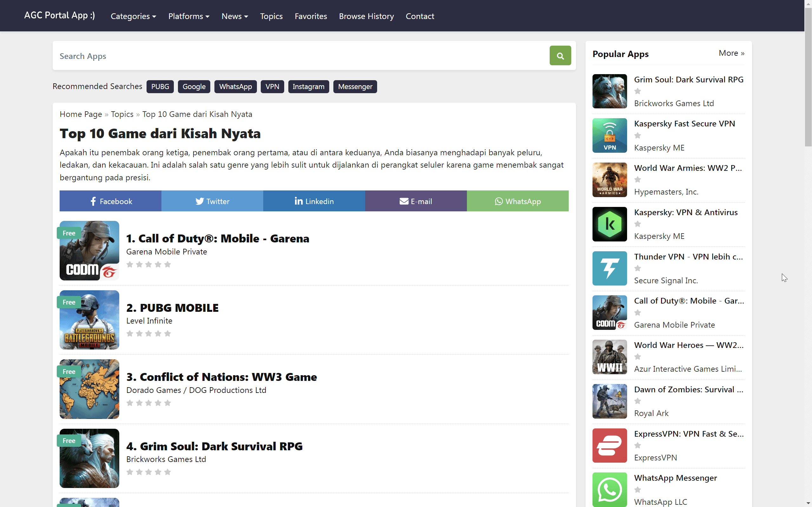Open Thunder VPN from its sidebar icon

click(609, 268)
